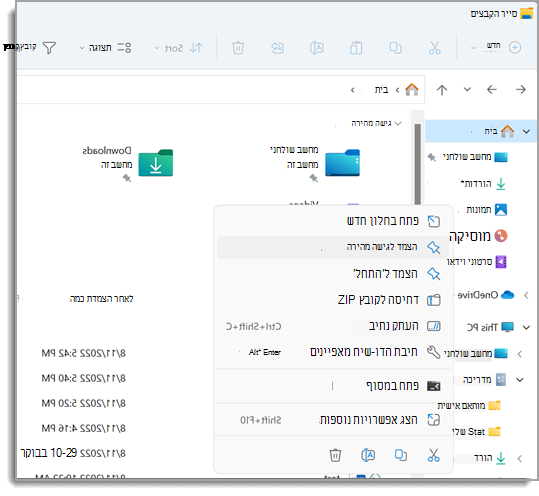The height and width of the screenshot is (496, 539).
Task: Open the Desktop folder tile (מחשב שולחני)
Action: click(x=343, y=163)
